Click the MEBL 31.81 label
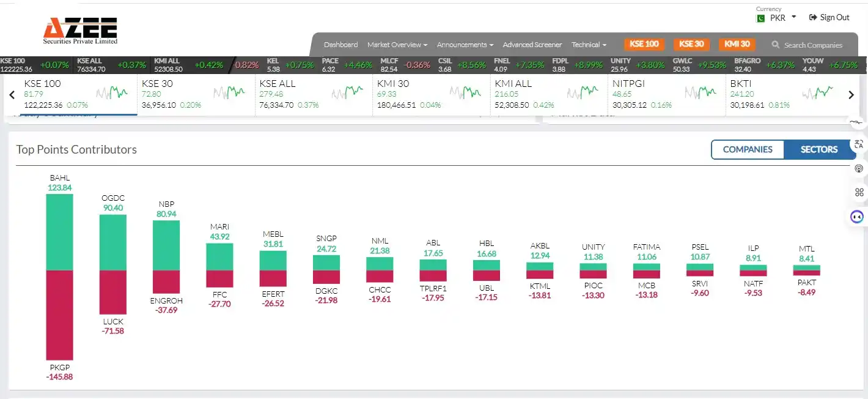 (273, 239)
